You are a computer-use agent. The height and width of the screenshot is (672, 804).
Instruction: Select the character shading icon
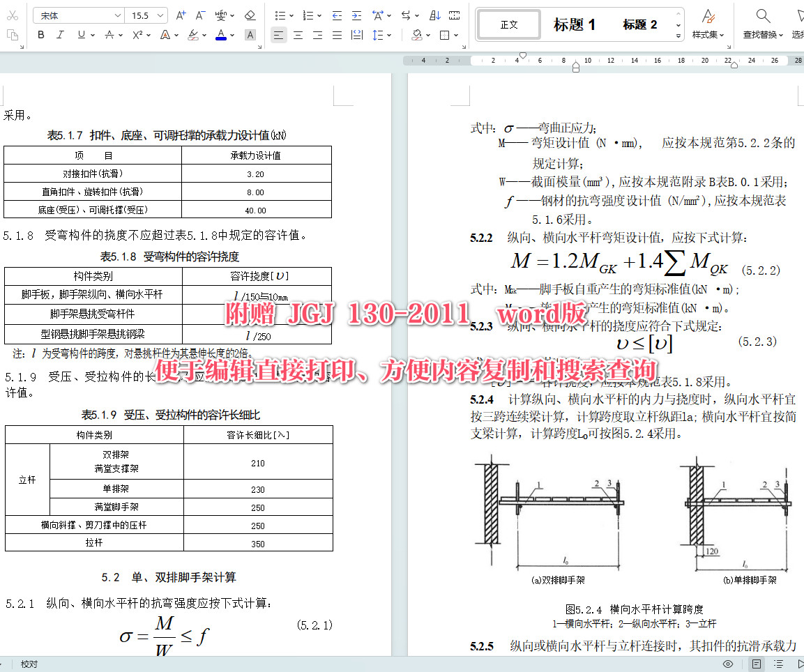250,35
